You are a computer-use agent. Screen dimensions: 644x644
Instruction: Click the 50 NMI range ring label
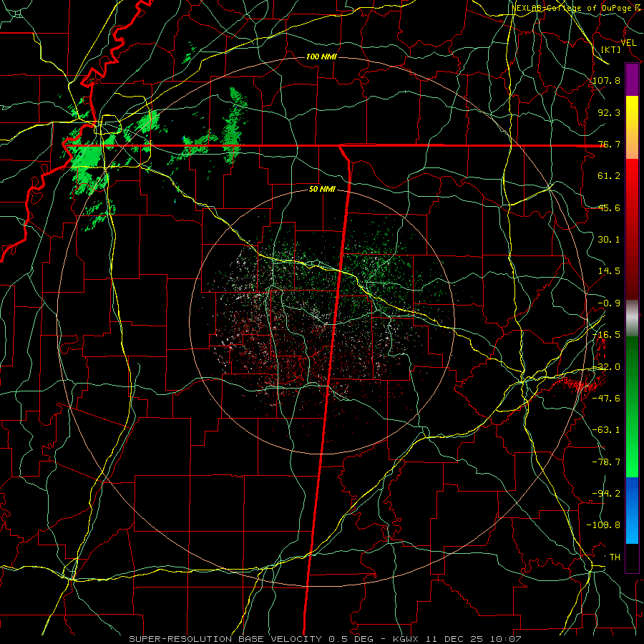click(321, 190)
